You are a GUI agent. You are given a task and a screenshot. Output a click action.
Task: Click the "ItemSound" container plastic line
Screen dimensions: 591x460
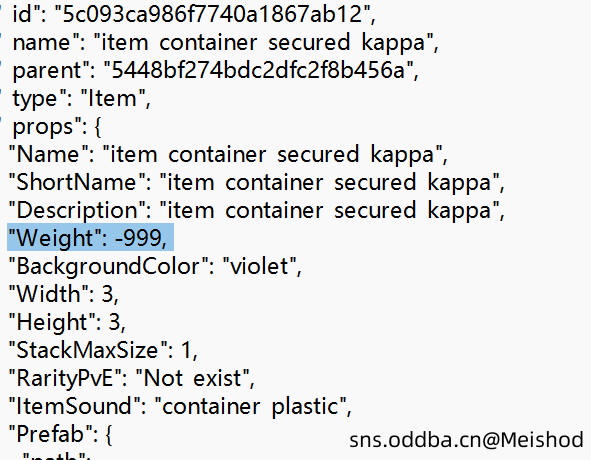tap(180, 406)
